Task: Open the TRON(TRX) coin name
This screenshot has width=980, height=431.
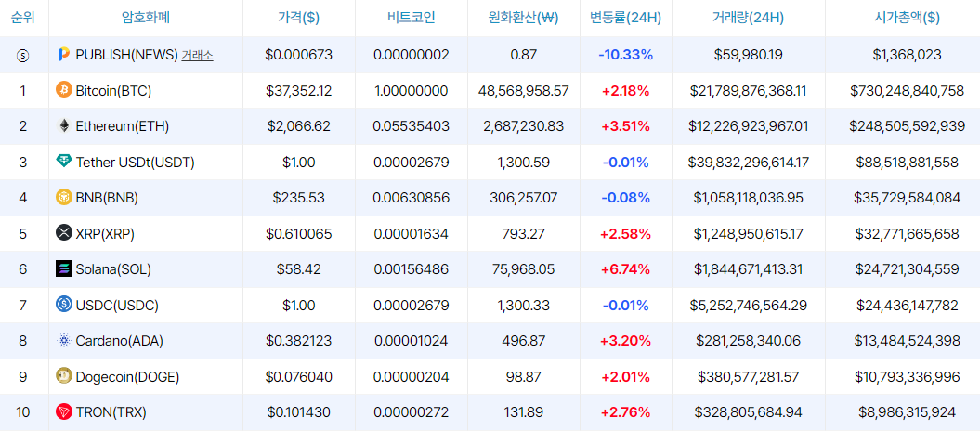Action: tap(111, 412)
